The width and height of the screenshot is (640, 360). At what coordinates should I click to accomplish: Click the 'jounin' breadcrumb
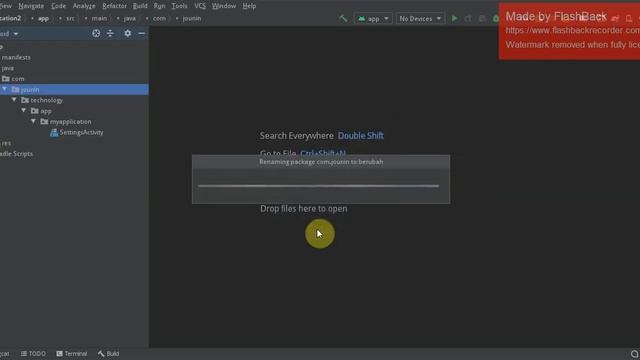click(x=192, y=18)
